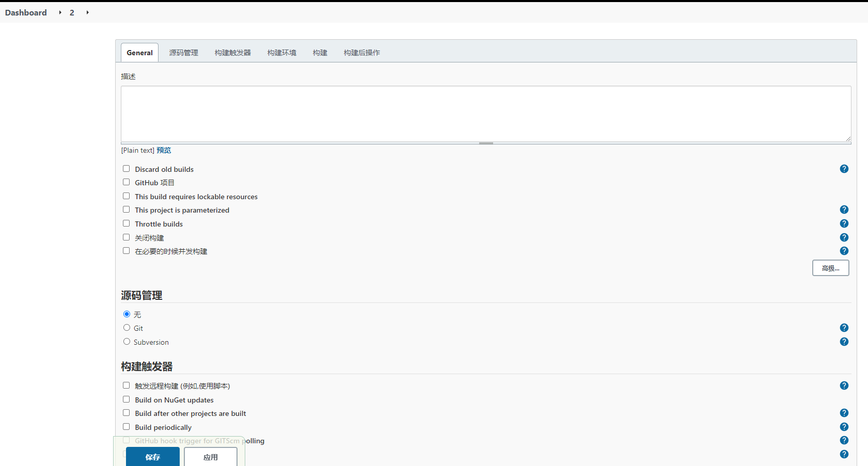Enable Build on NuGet updates
868x466 pixels.
[126, 399]
